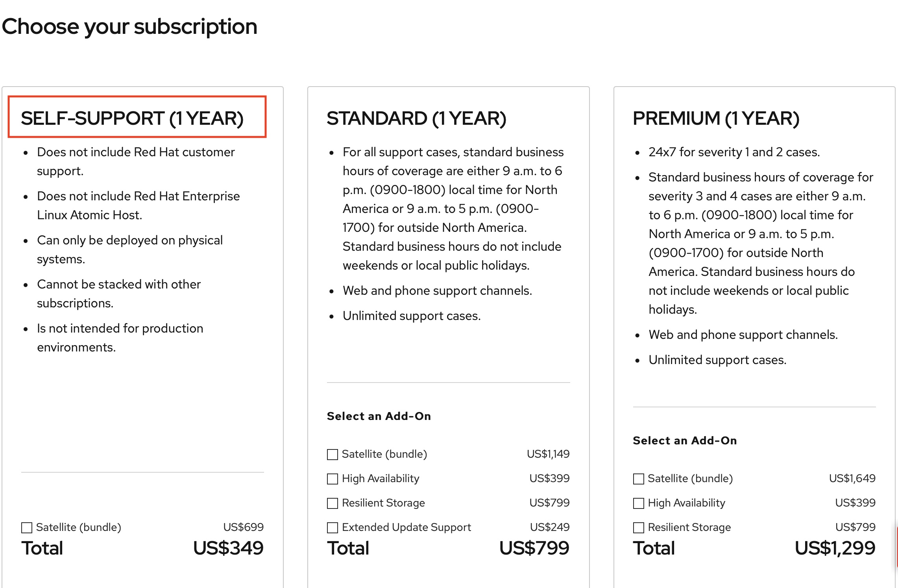Select Satellite (bundle) add-on for Premium plan
898x588 pixels.
[638, 478]
